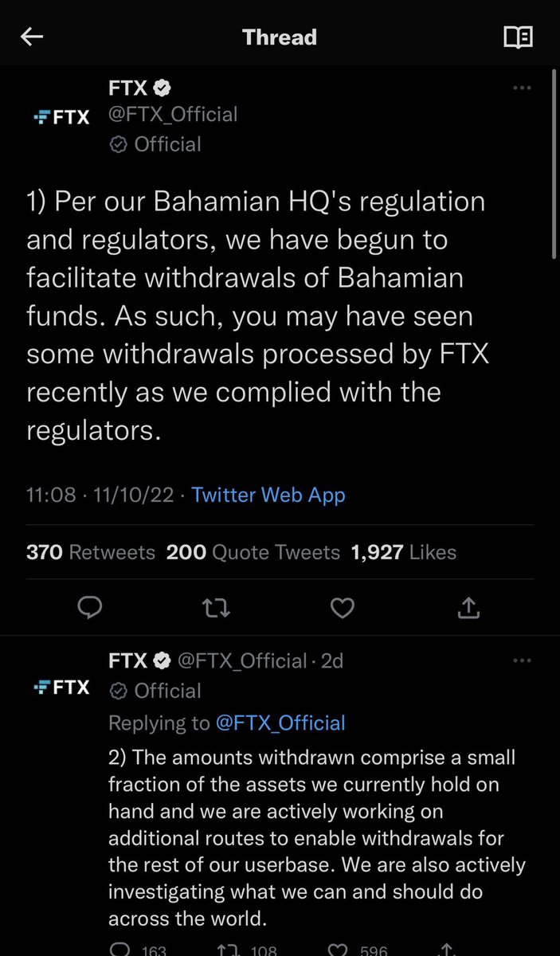The width and height of the screenshot is (560, 956).
Task: Open @FTX_Official handle in Replying to
Action: click(280, 723)
